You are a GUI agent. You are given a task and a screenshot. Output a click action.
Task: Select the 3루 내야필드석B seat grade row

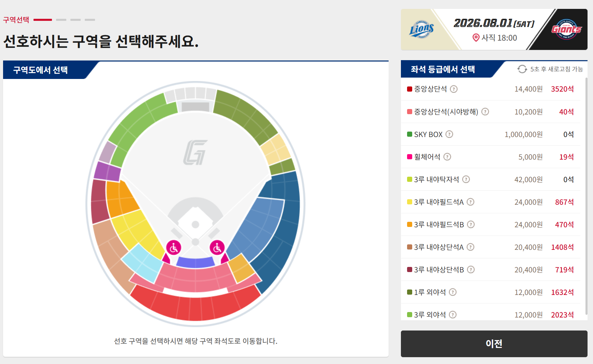(490, 225)
